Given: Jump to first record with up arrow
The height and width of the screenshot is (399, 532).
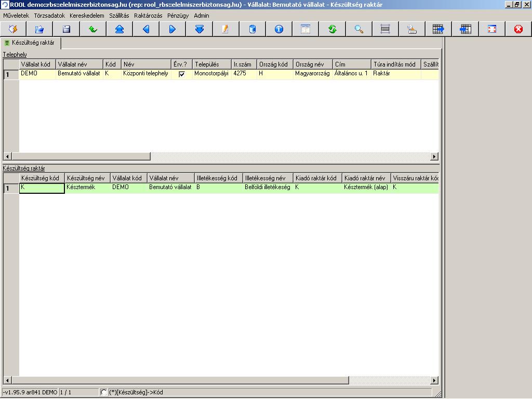Looking at the screenshot, I should click(119, 29).
